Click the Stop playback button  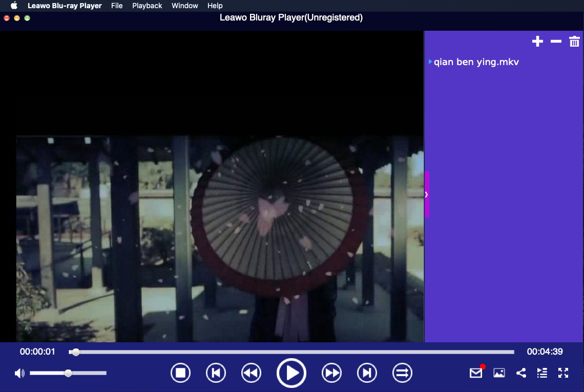pos(181,373)
